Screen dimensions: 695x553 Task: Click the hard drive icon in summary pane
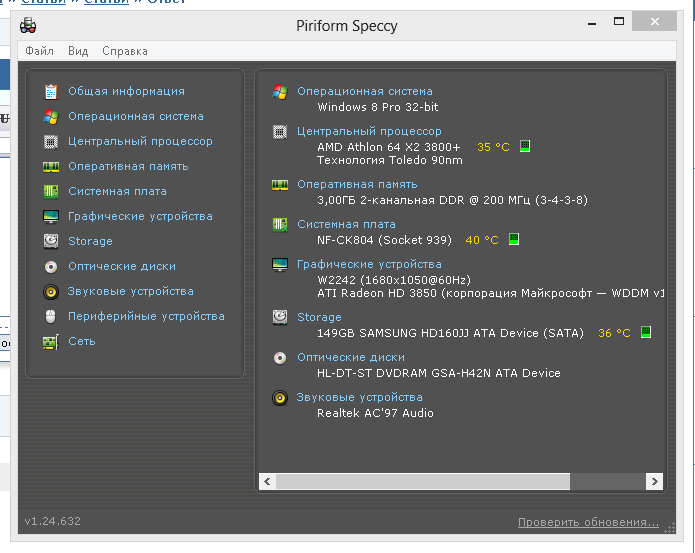point(280,317)
